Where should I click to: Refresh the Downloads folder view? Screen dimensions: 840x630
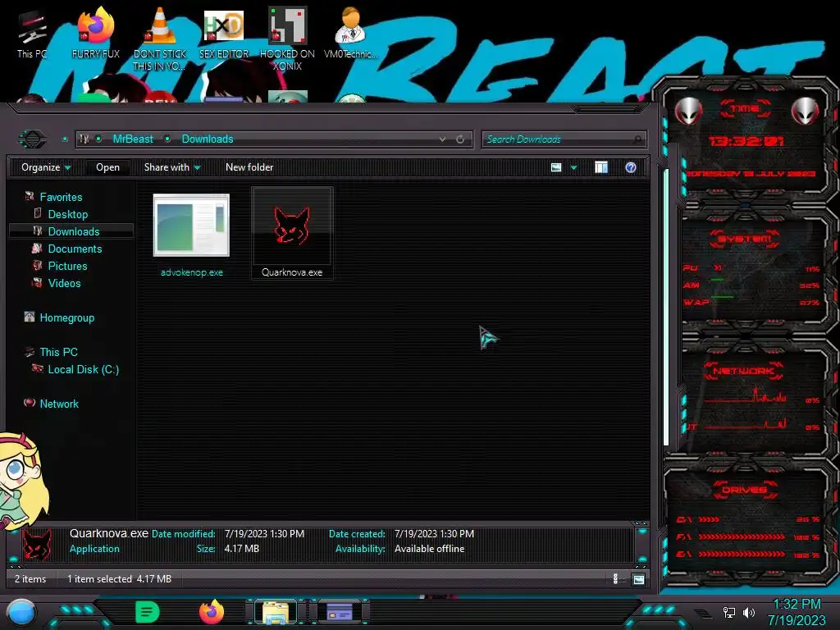point(460,139)
